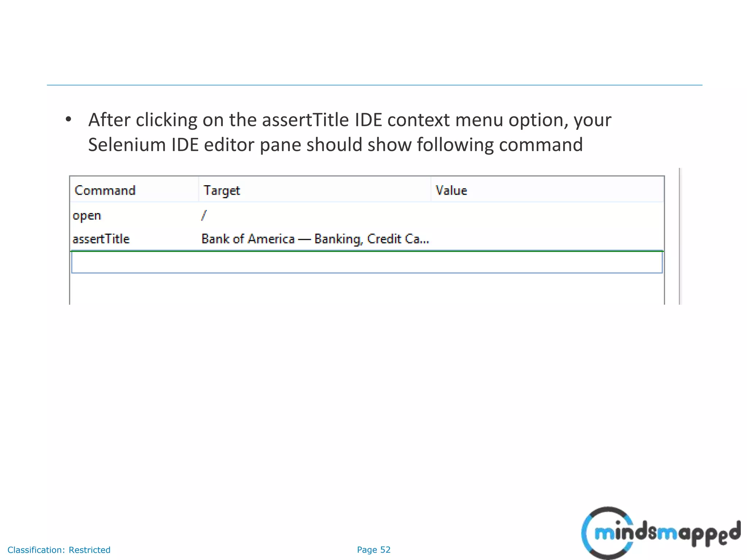Click the Command column header
Screen dimensions: 747x560
click(105, 190)
